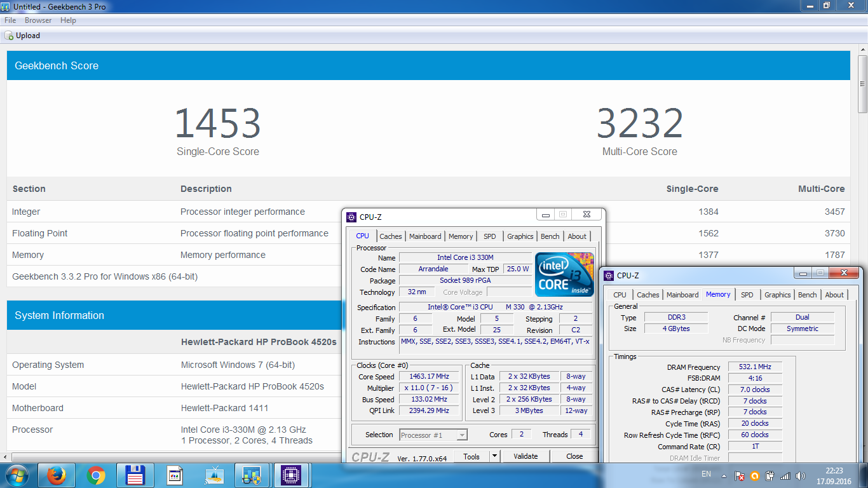This screenshot has height=488, width=868.
Task: Switch to Memory tab in CPU-Z CPU window
Action: (461, 236)
